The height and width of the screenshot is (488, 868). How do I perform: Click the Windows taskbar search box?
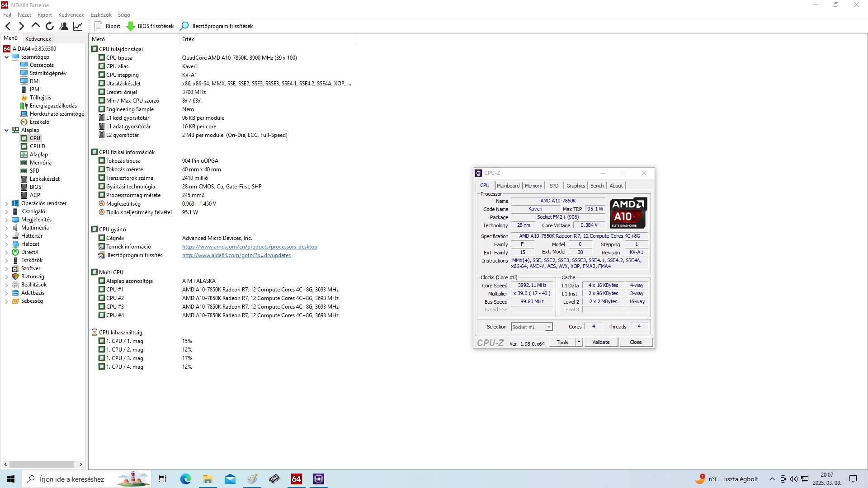pos(71,479)
